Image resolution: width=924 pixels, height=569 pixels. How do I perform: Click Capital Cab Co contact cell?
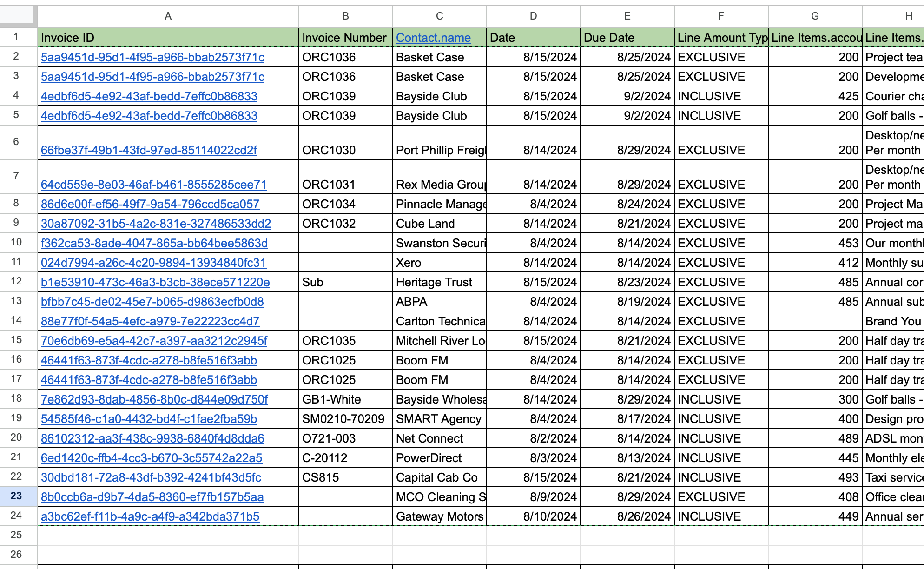click(439, 477)
